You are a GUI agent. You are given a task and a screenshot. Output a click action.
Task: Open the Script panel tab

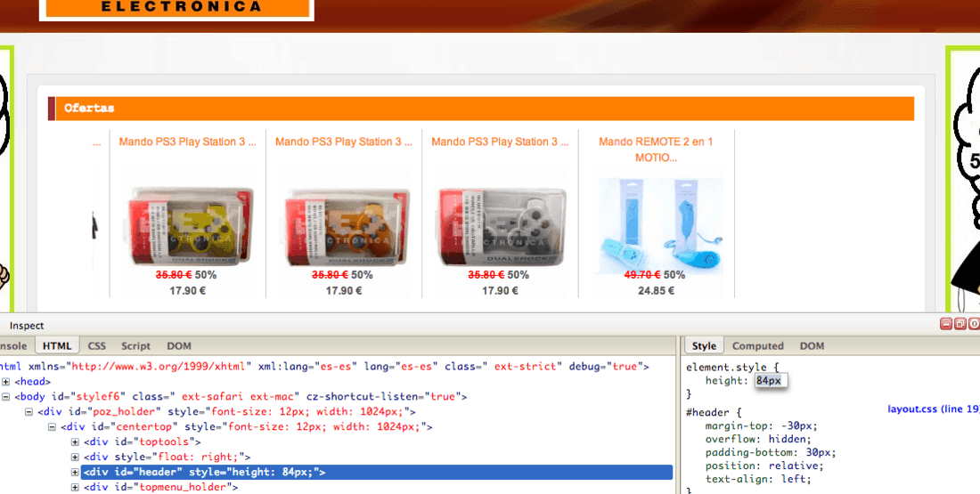[x=135, y=345]
